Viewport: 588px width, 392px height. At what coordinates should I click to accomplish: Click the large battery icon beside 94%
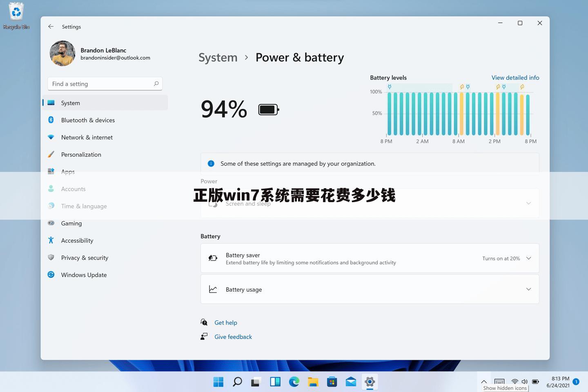click(269, 109)
